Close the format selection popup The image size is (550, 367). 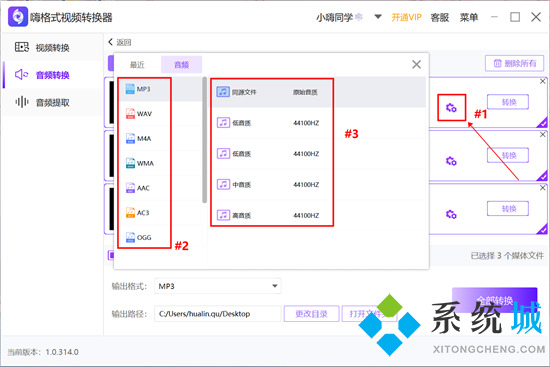pos(416,64)
